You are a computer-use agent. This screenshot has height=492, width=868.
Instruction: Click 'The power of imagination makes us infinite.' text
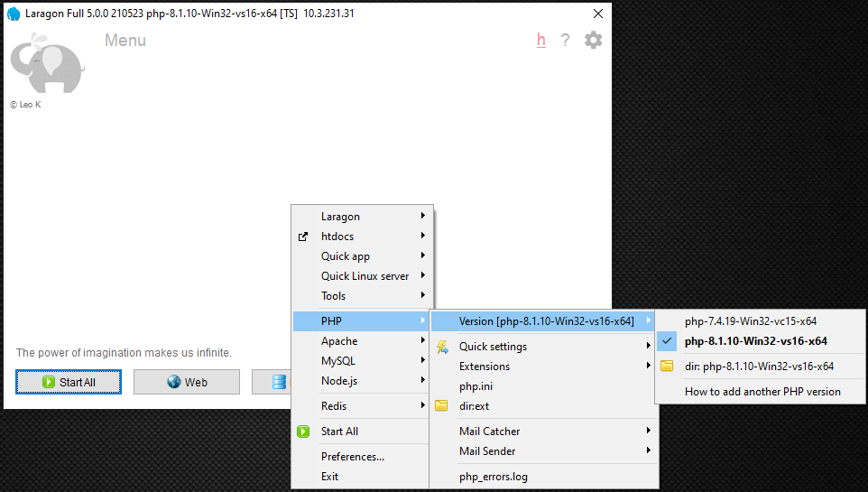click(x=124, y=352)
